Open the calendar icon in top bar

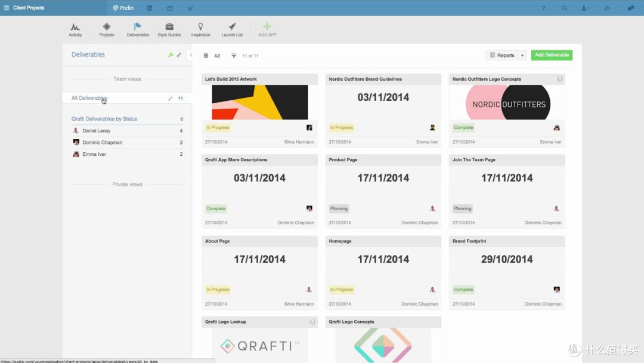[170, 8]
